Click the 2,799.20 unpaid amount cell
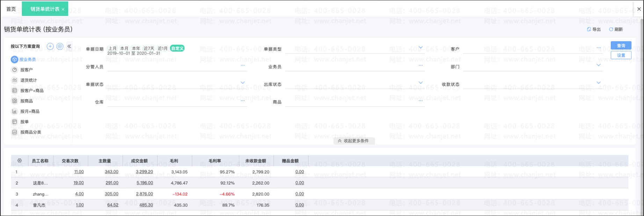Screen dimensions: 644x216 (x=261, y=172)
